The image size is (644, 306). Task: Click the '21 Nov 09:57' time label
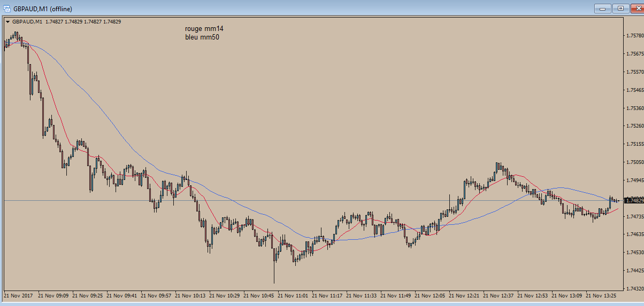[157, 295]
